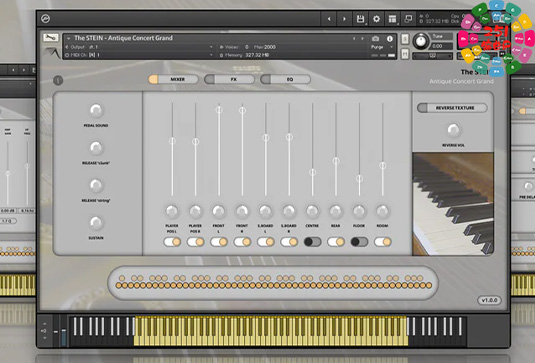535x363 pixels.
Task: Click the Kontakt logo icon
Action: 45,19
